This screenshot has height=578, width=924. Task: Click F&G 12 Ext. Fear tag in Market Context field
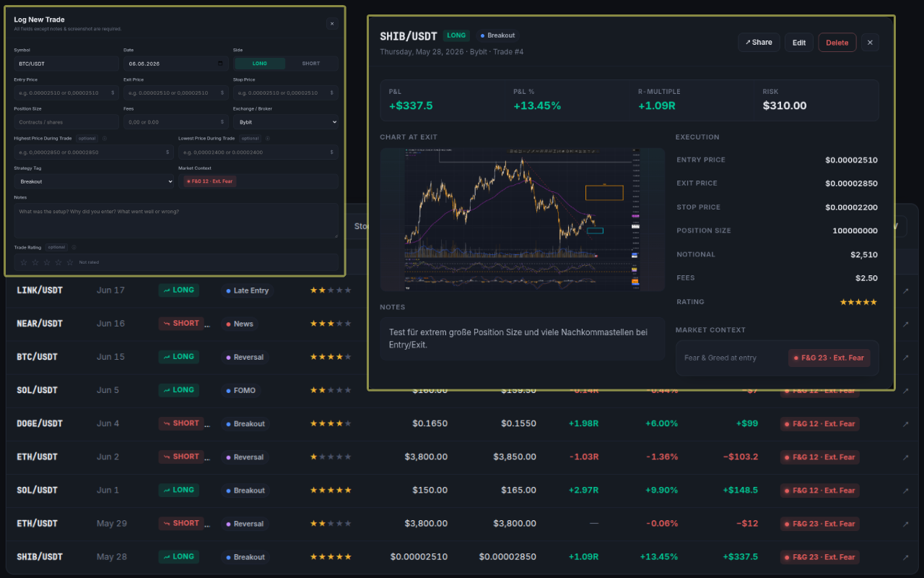tap(210, 181)
